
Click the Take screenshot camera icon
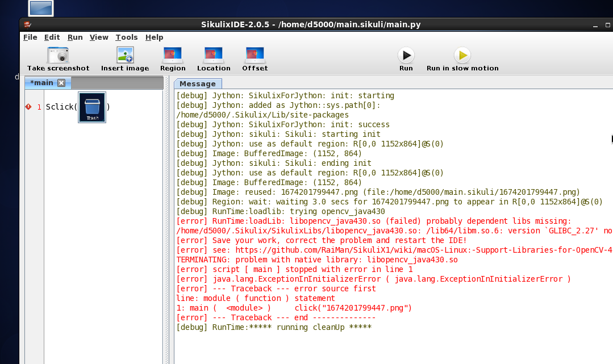[58, 55]
